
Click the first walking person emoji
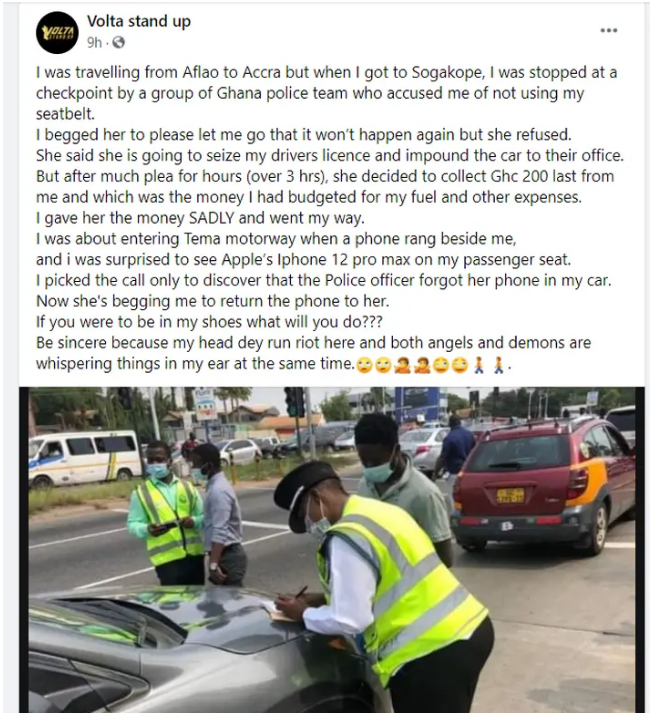pos(479,365)
